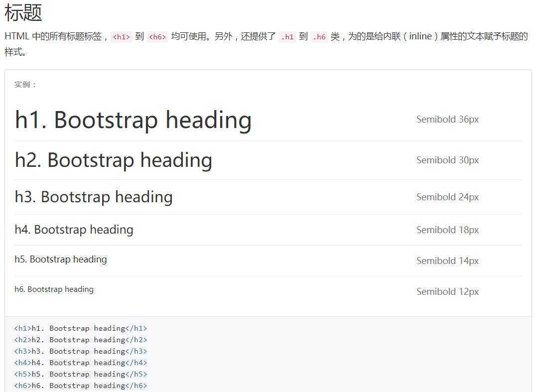Viewport: 536px width, 392px height.
Task: Click the <h5> code line in snippet
Action: coord(81,374)
